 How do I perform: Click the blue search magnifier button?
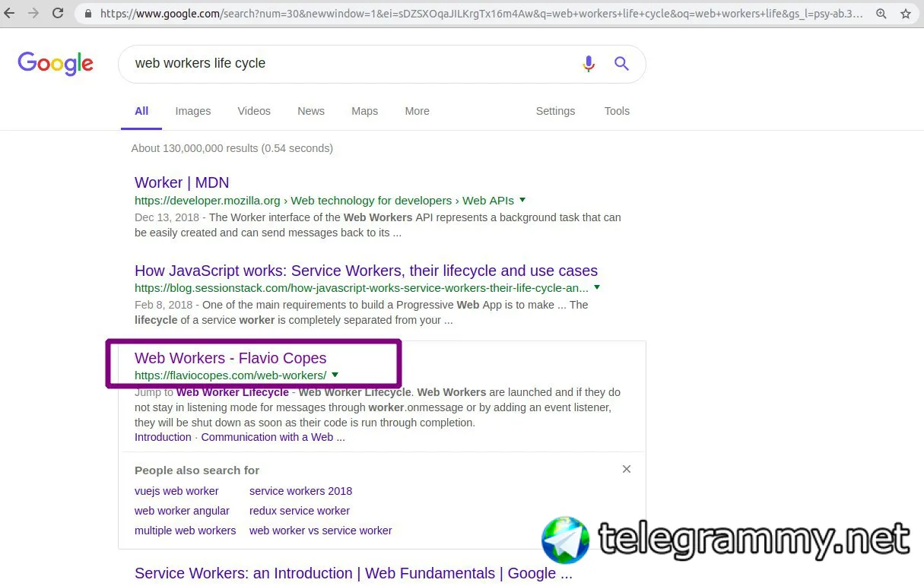(621, 64)
